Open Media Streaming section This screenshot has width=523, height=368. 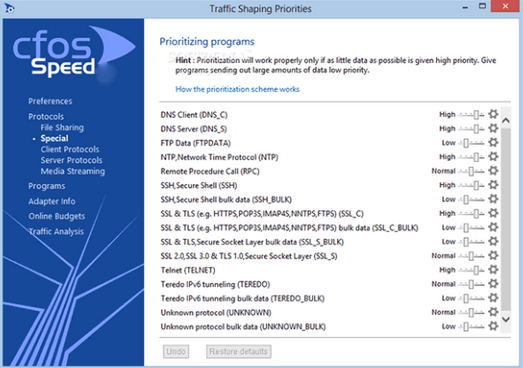[x=73, y=171]
